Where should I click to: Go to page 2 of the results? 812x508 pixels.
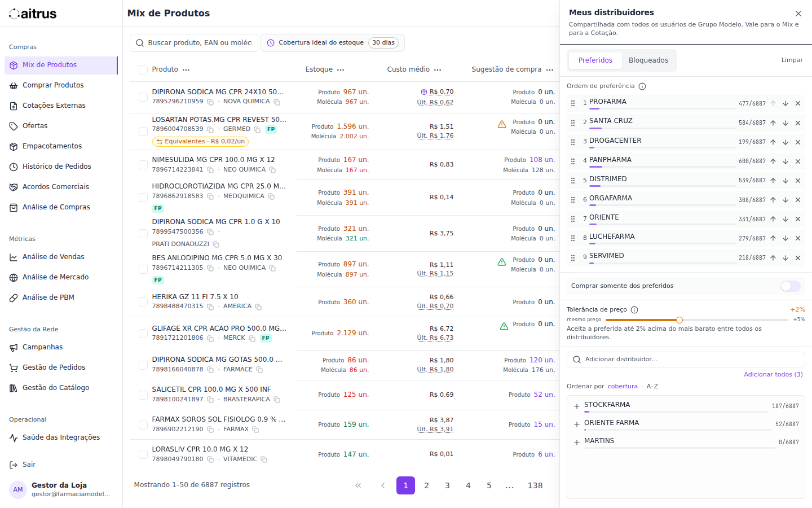pyautogui.click(x=426, y=485)
